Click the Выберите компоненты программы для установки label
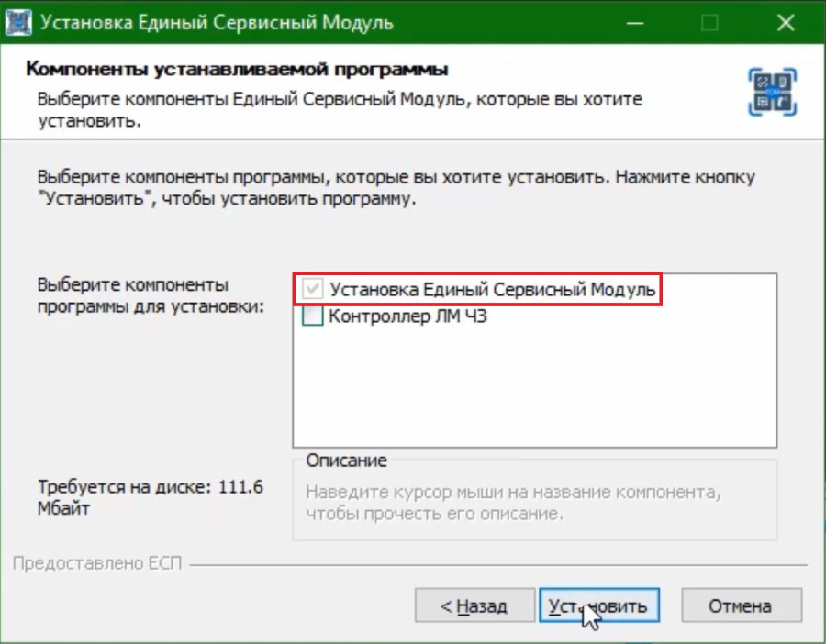 pyautogui.click(x=151, y=294)
